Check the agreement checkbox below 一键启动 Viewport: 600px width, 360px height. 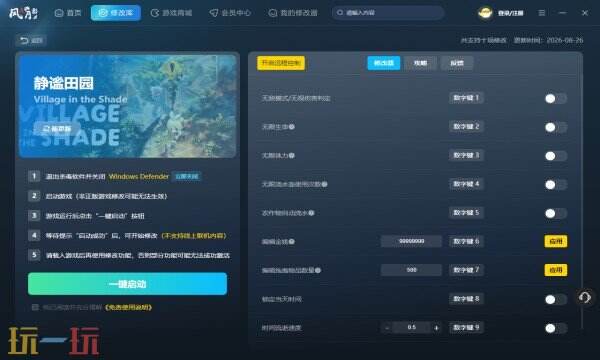point(35,307)
